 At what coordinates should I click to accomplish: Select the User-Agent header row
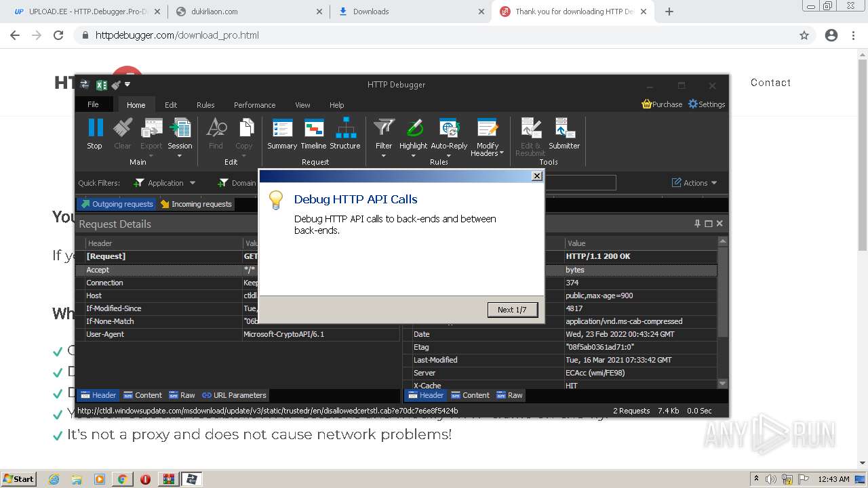pyautogui.click(x=237, y=334)
